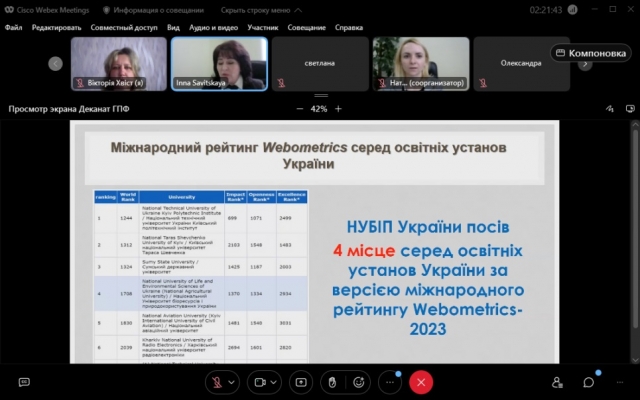This screenshot has width=640, height=400.
Task: Click the 42% zoom level value
Action: (x=319, y=109)
